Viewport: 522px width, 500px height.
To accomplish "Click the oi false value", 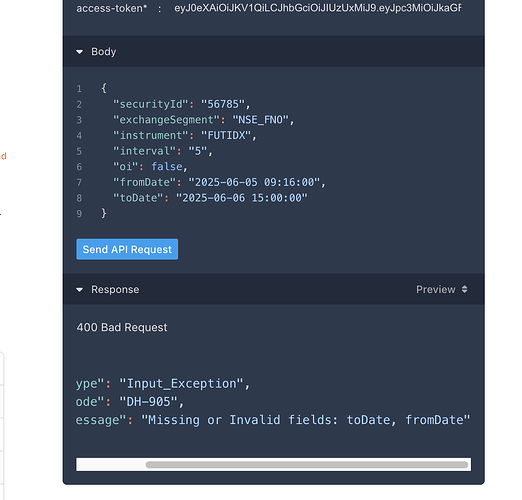I will point(167,167).
